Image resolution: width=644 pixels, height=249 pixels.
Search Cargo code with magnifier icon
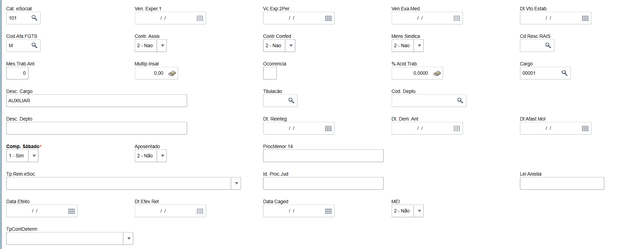coord(564,73)
